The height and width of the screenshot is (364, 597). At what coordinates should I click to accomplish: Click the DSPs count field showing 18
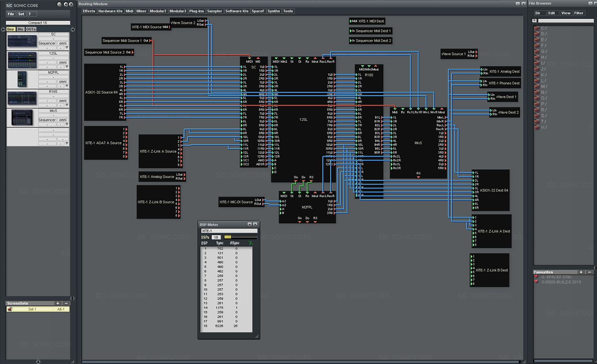[x=216, y=237]
